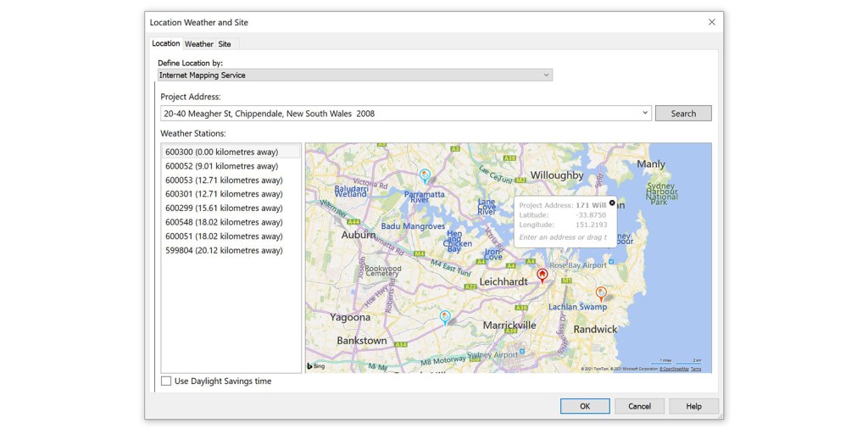868x434 pixels.
Task: Select weather station 600052 (9.01 kilometres away)
Action: (231, 166)
